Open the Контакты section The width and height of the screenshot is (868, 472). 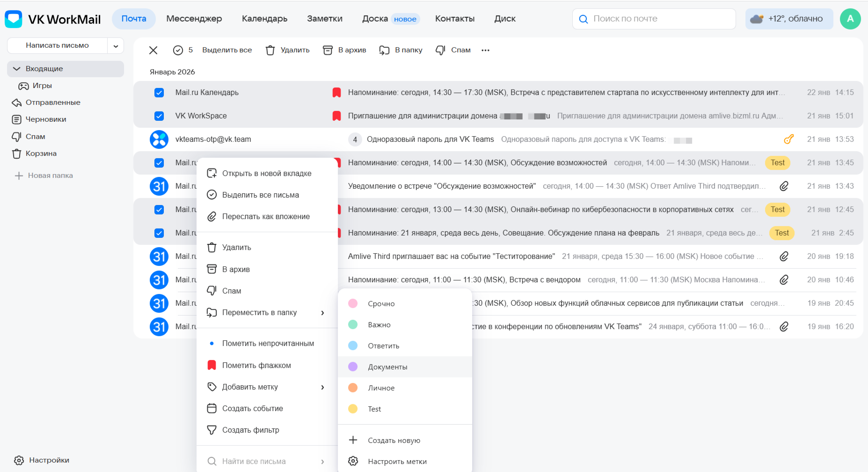[x=455, y=19]
